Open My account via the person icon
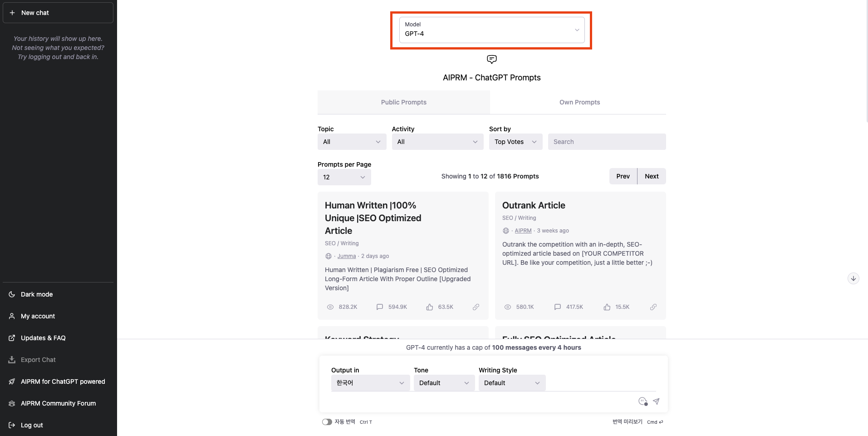The width and height of the screenshot is (868, 436). pyautogui.click(x=12, y=316)
